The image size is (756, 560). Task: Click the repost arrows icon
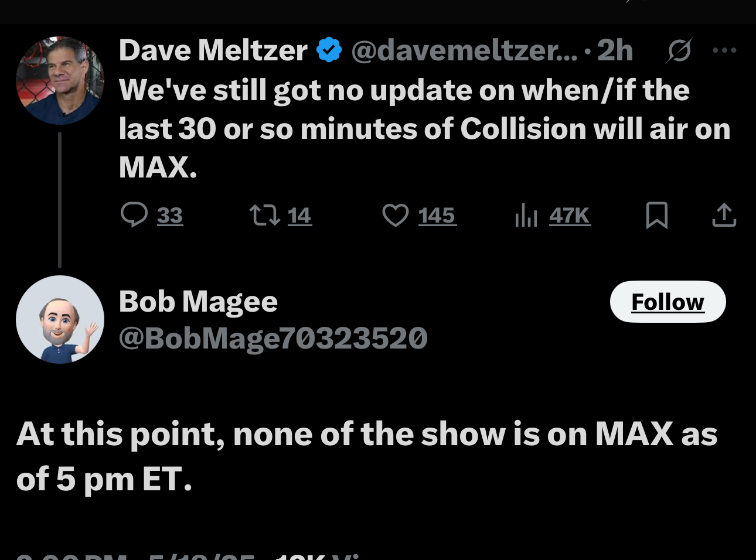tap(264, 215)
